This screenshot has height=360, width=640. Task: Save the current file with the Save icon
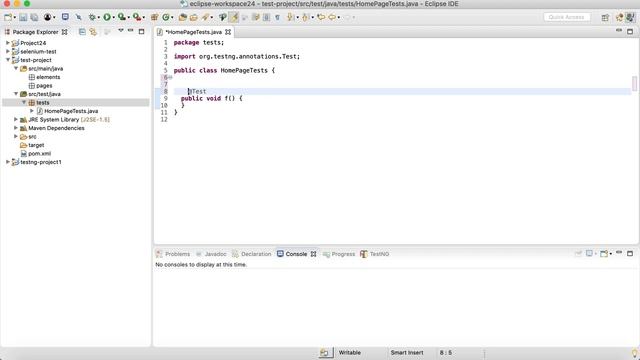click(x=23, y=17)
